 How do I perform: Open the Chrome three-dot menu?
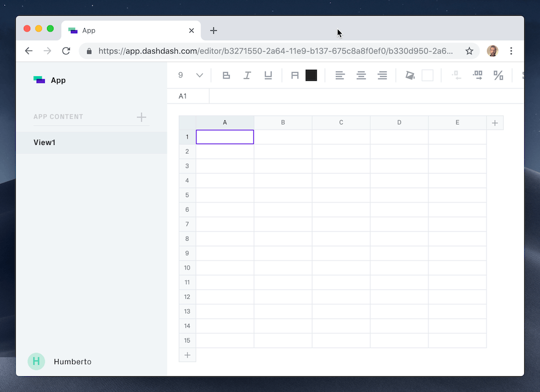512,51
